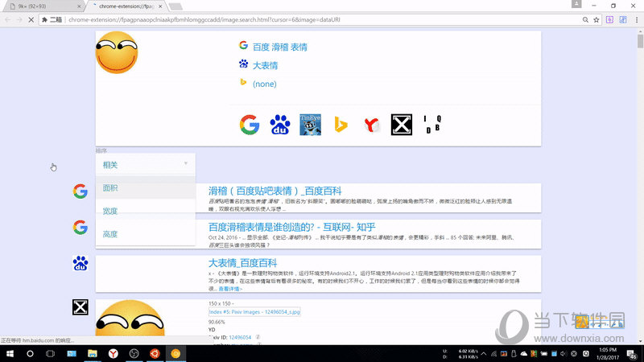This screenshot has width=644, height=362.
Task: Click Google icon beside 知乎 result
Action: coord(80,228)
